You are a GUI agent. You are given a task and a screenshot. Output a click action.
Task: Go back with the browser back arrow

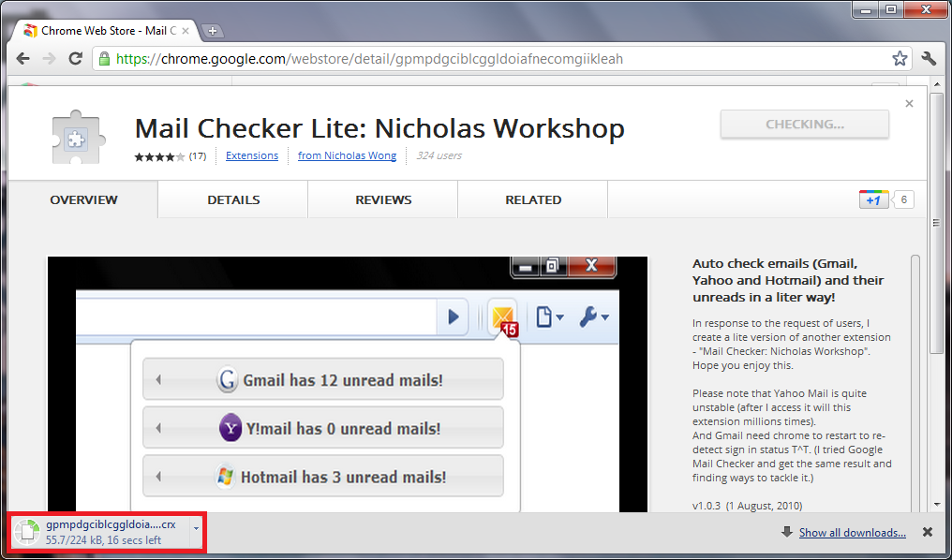[23, 59]
